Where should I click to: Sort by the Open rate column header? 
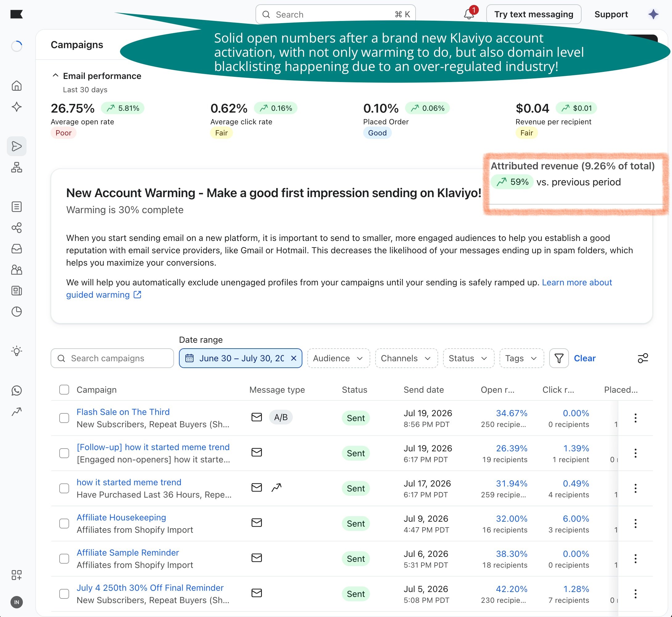[x=497, y=390]
